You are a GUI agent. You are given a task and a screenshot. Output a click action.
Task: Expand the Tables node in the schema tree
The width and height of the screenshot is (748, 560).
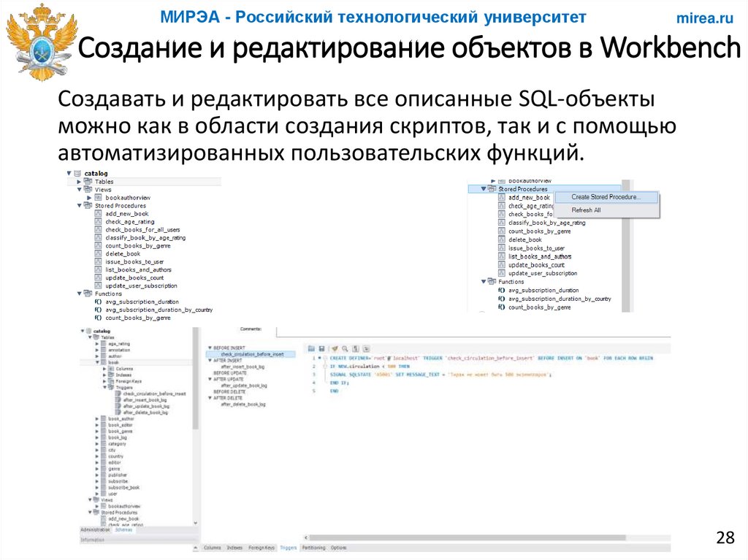pyautogui.click(x=78, y=182)
